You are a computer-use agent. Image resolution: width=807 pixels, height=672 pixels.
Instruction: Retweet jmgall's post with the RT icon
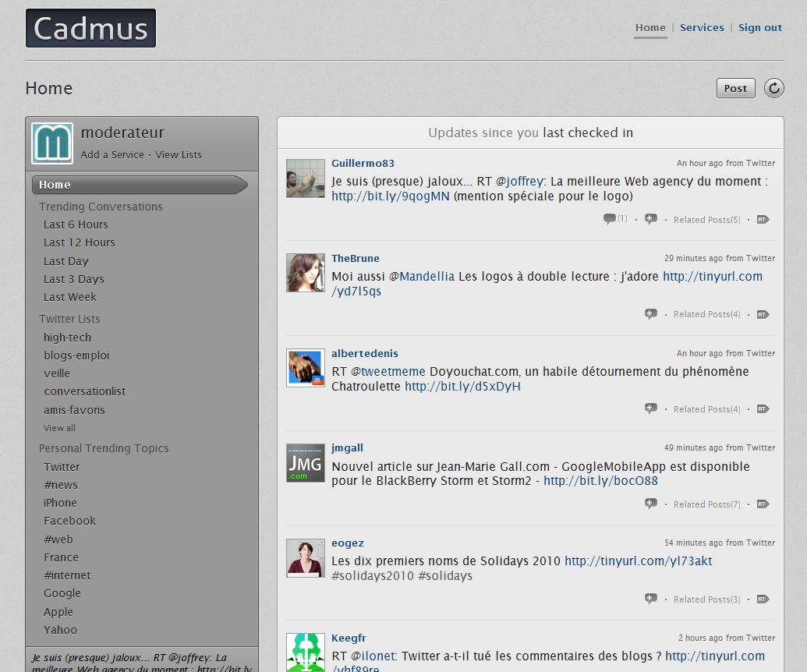763,504
